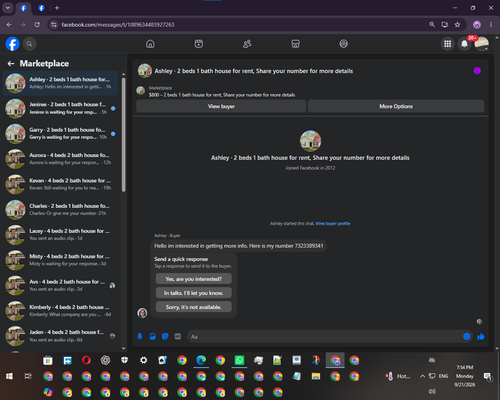Open the View buyer profile link
500x400 pixels.
click(x=333, y=223)
